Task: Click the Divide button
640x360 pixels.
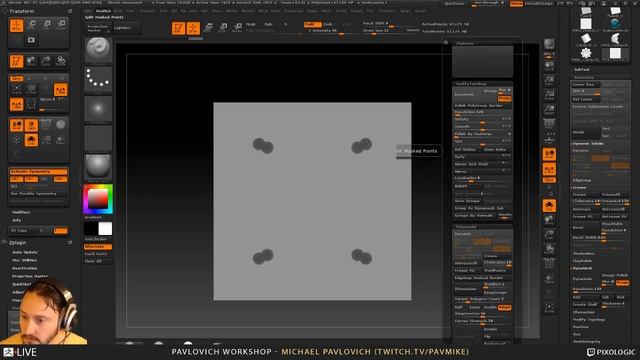Action: 585,132
